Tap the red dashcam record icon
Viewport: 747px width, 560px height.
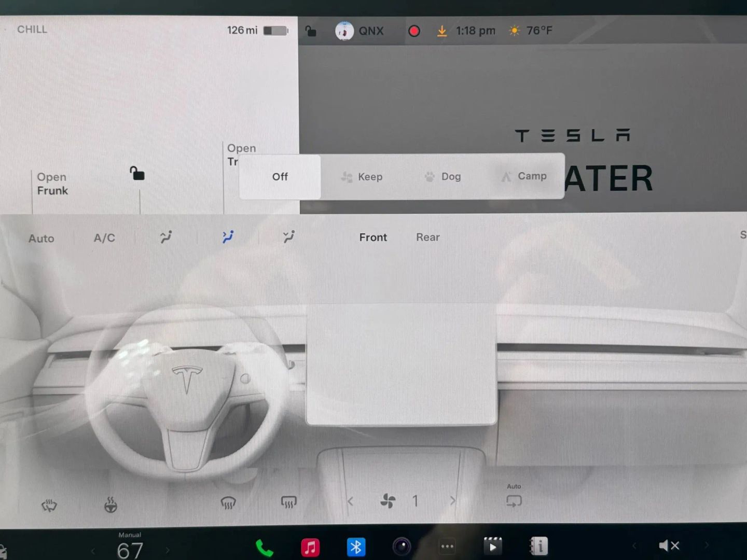pos(414,31)
